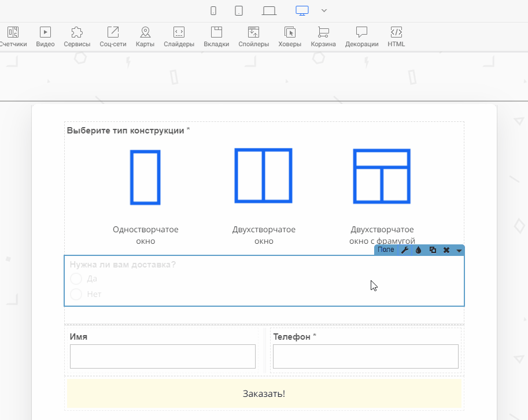The image size is (528, 420).
Task: Open the Сервисы puzzle-piece icon
Action: coord(77,36)
